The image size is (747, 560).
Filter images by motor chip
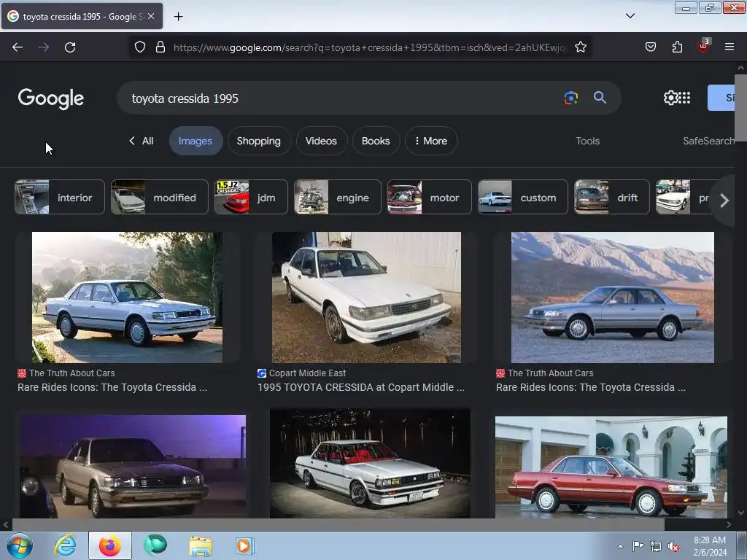429,197
